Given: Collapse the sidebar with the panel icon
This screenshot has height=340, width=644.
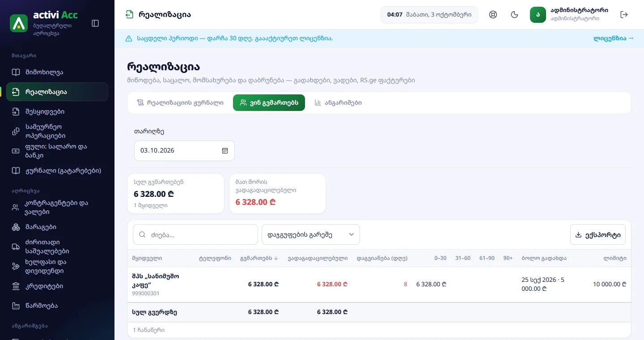Looking at the screenshot, I should [95, 23].
